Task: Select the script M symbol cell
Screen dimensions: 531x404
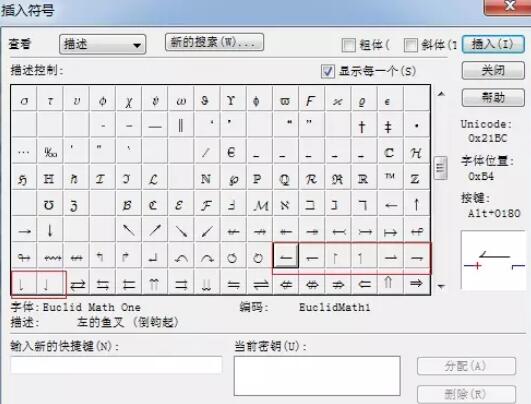Action: 260,204
